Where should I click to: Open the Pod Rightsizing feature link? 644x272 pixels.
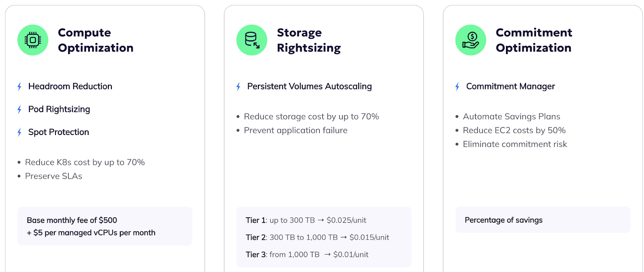(59, 109)
